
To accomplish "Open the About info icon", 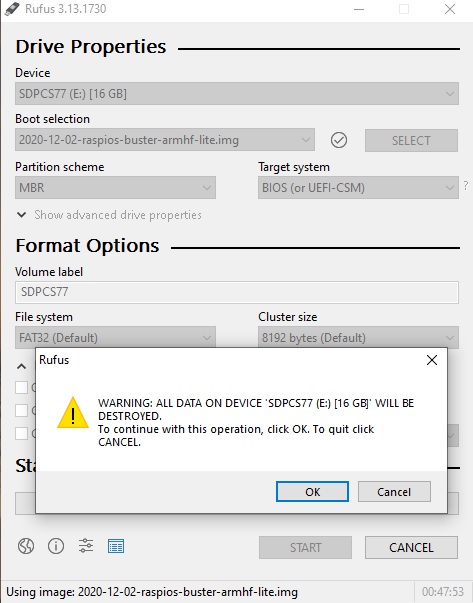I will (x=56, y=546).
